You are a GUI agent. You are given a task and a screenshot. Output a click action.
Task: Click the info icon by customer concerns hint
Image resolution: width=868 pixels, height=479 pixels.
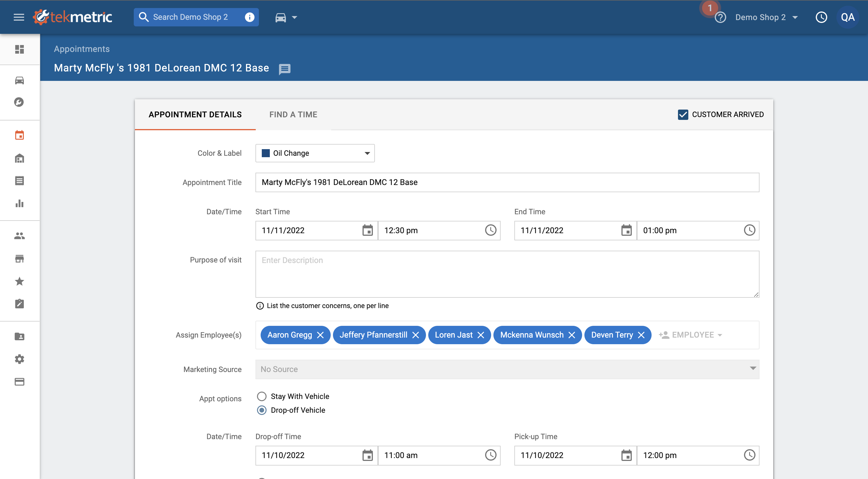260,306
